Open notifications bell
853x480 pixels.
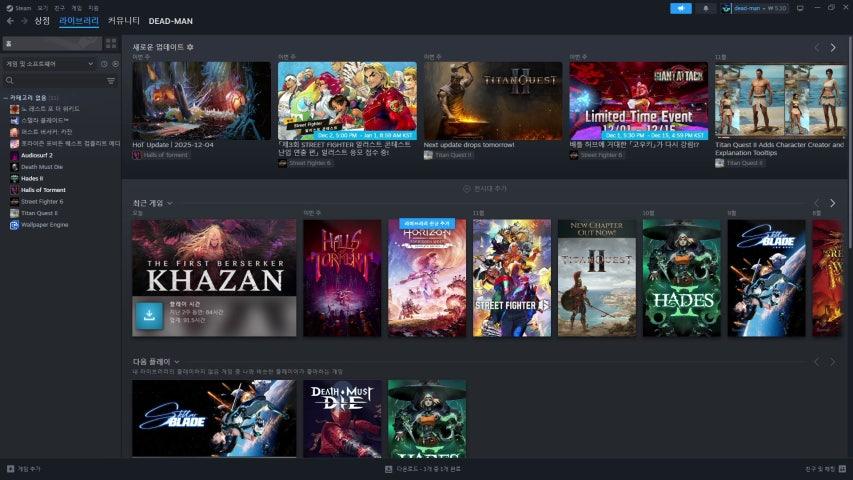point(706,8)
